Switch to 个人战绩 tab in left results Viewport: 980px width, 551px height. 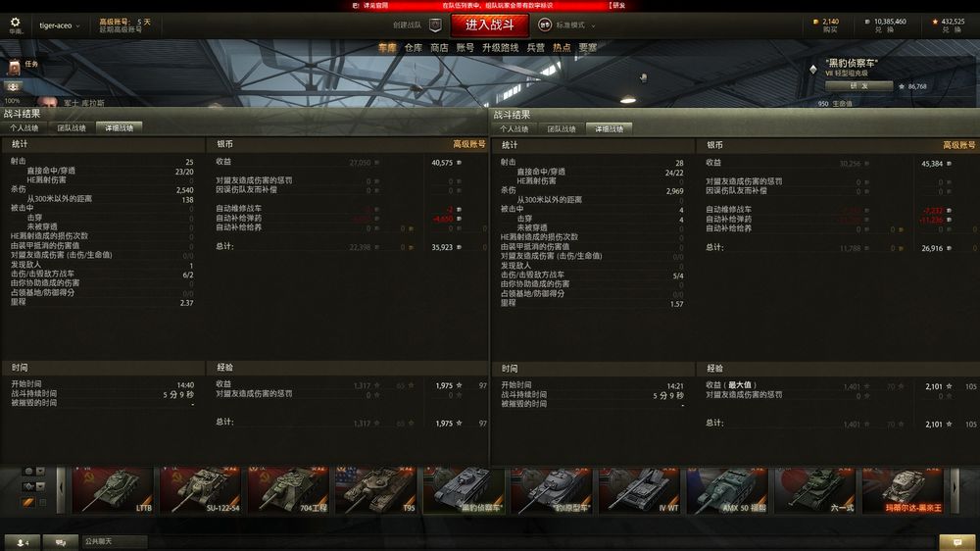tap(24, 127)
